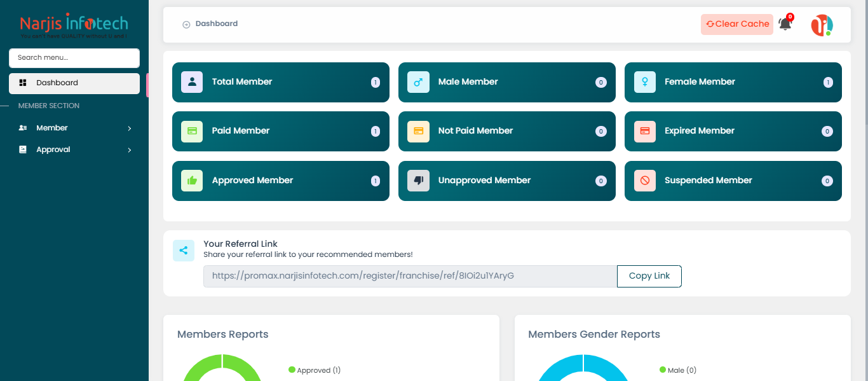This screenshot has height=381, width=868.
Task: Toggle the Approved (1) legend color dot
Action: click(x=292, y=370)
